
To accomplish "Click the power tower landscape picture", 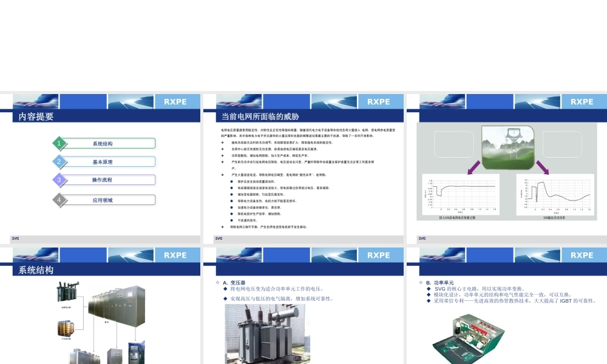I will tap(507, 147).
